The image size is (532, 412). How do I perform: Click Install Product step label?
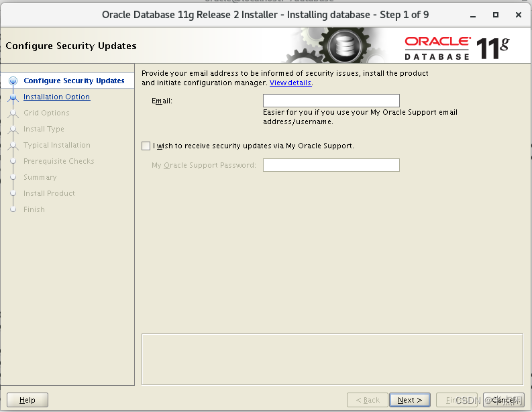pos(49,193)
